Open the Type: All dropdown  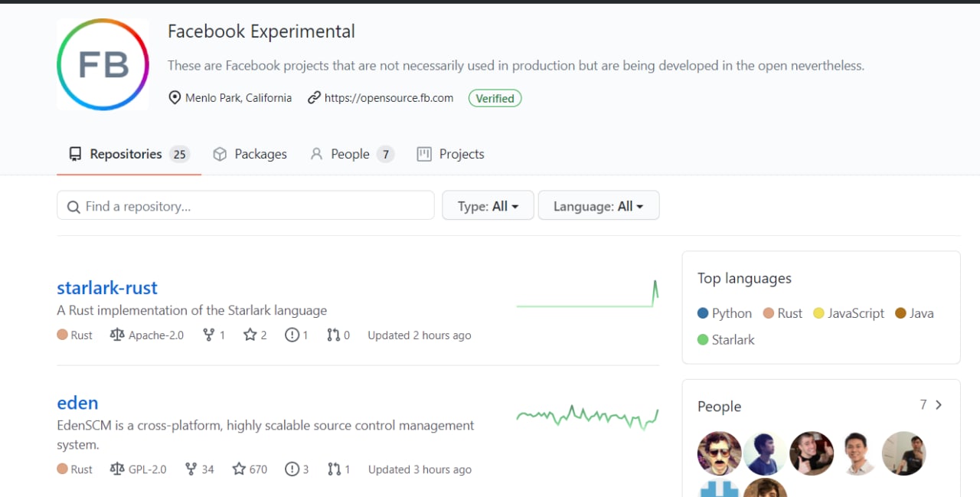(x=488, y=205)
